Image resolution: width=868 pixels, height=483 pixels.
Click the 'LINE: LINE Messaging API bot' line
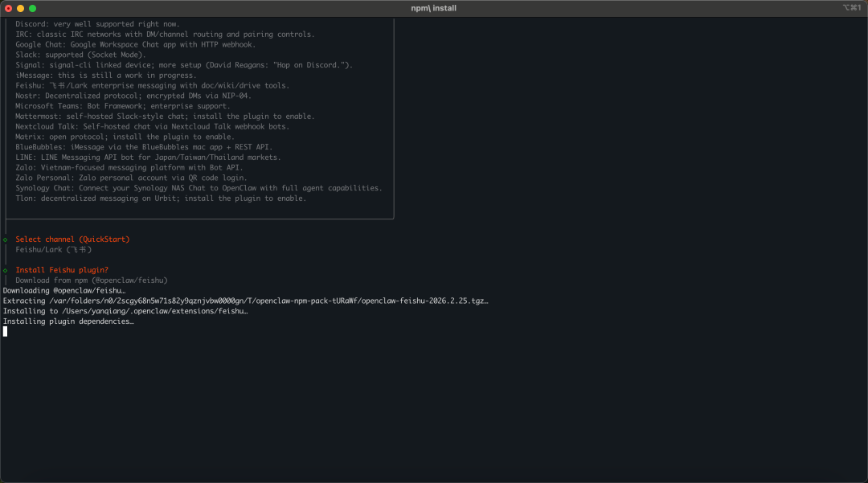point(149,158)
